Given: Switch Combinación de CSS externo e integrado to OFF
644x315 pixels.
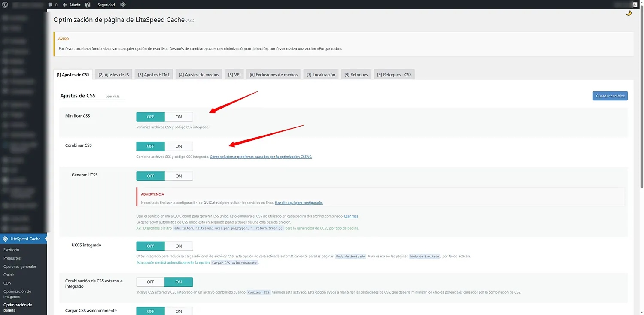Looking at the screenshot, I should (150, 282).
